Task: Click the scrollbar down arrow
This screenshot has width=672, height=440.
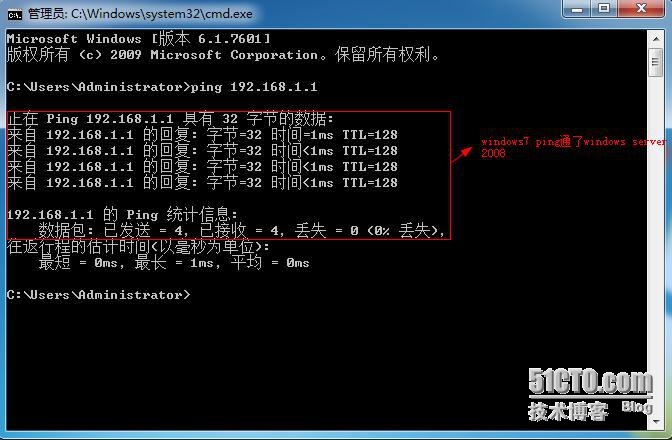Action: [656, 421]
